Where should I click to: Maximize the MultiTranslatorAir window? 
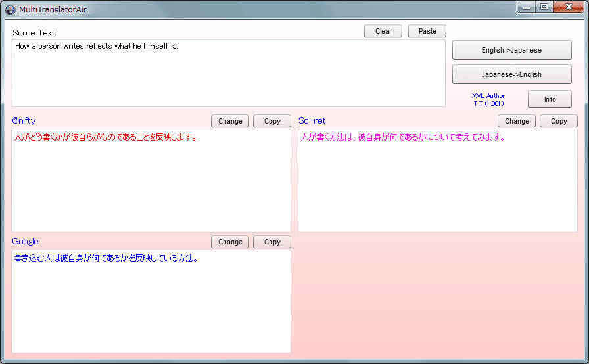coord(544,7)
